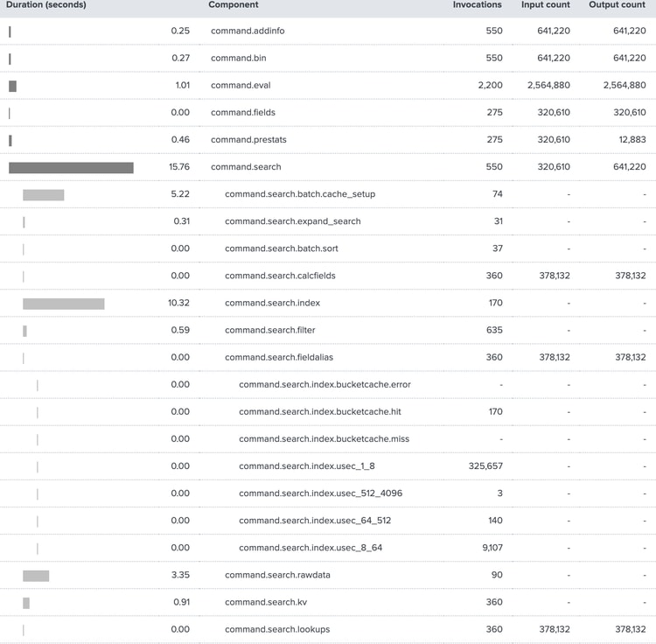Click the 3.35 second rawdata duration bar

click(36, 576)
